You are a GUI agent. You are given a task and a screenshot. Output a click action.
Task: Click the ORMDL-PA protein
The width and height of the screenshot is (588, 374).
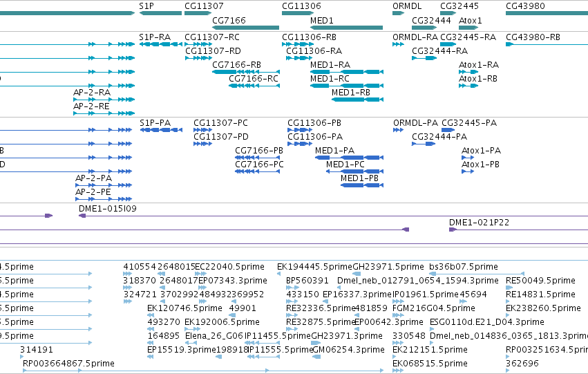[x=398, y=130]
